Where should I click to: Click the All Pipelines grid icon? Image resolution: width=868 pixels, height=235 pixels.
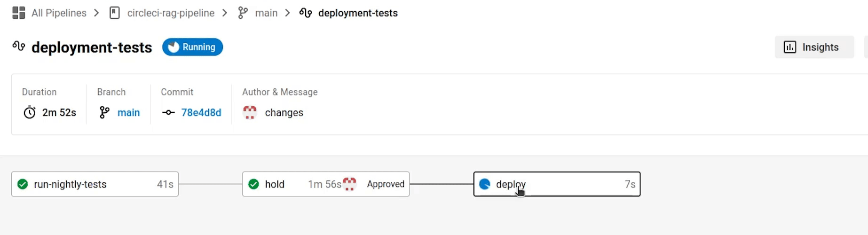(x=19, y=13)
